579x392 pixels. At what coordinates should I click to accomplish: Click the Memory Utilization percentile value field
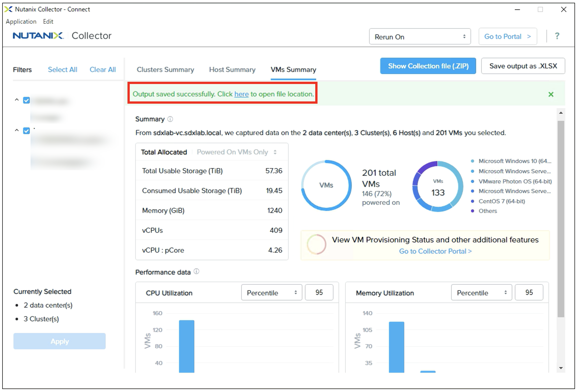pos(529,293)
